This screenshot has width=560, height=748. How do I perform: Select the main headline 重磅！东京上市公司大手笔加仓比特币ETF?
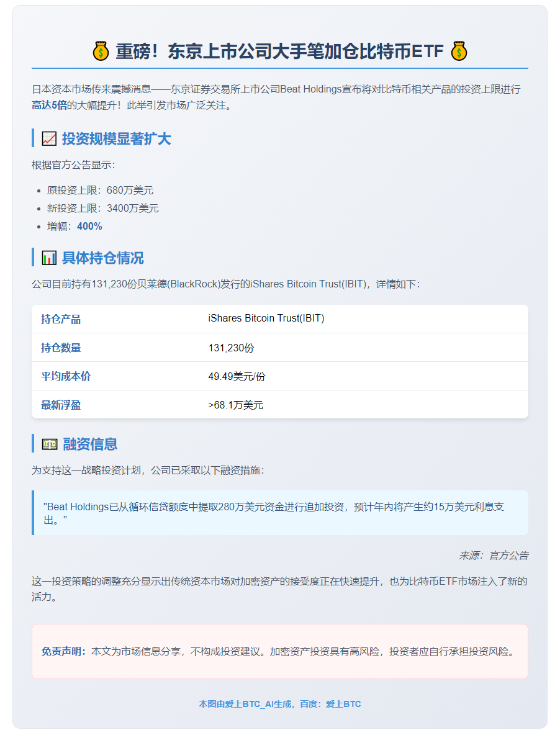coord(279,52)
